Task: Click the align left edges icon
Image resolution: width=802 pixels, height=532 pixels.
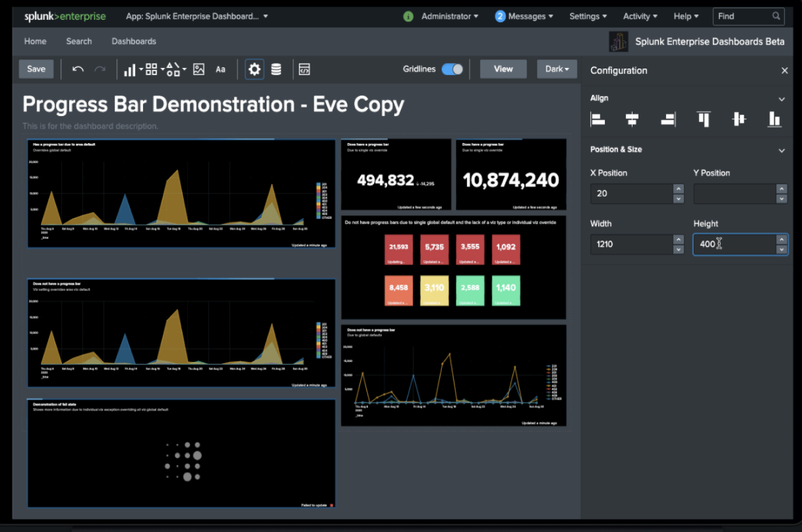Action: [x=598, y=119]
